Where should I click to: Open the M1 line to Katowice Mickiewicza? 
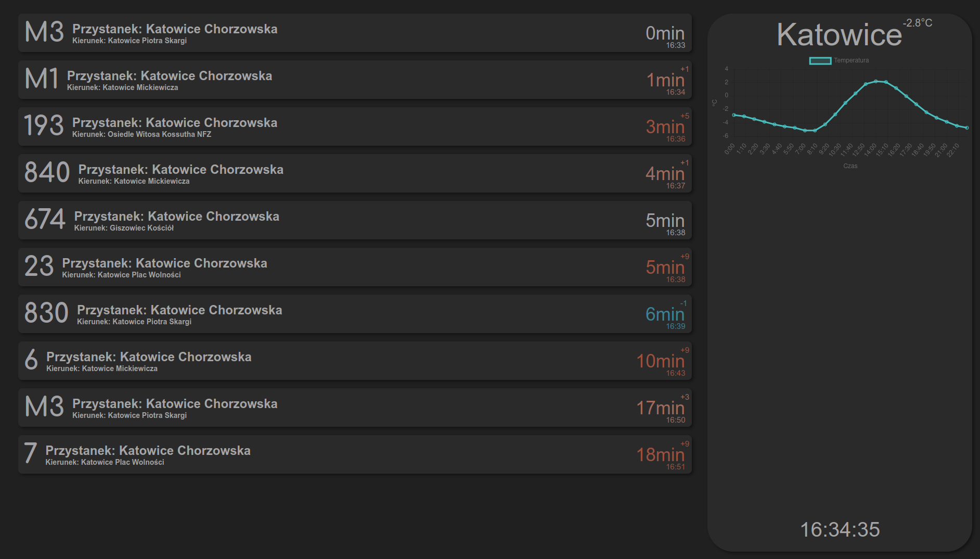tap(355, 80)
